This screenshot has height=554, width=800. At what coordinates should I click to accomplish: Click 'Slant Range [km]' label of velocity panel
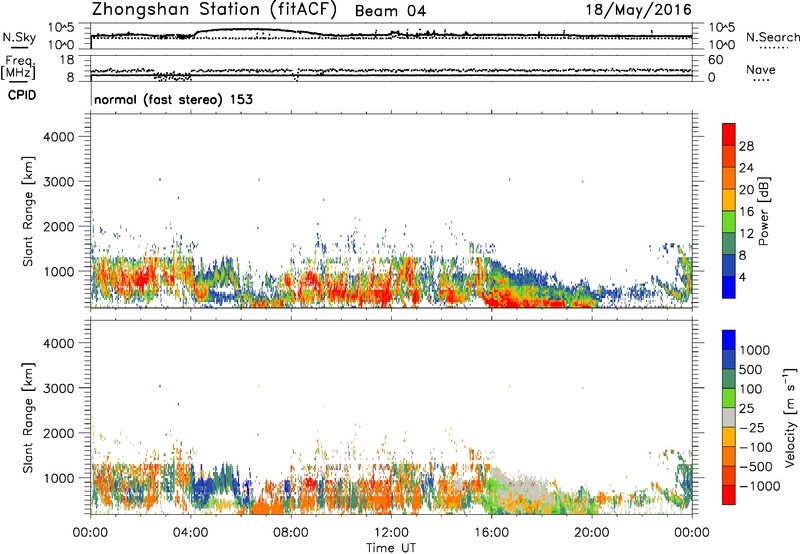(x=28, y=418)
